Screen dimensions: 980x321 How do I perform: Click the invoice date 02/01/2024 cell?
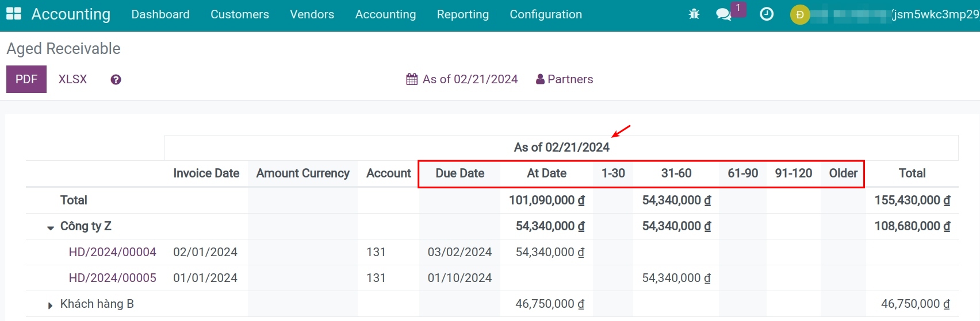205,252
